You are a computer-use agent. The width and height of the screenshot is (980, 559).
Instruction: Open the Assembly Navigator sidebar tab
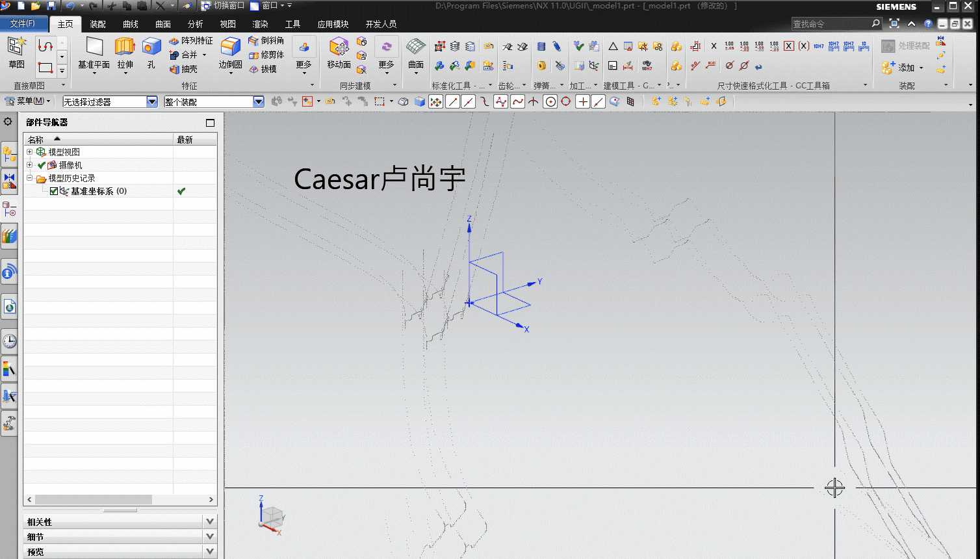(x=9, y=155)
